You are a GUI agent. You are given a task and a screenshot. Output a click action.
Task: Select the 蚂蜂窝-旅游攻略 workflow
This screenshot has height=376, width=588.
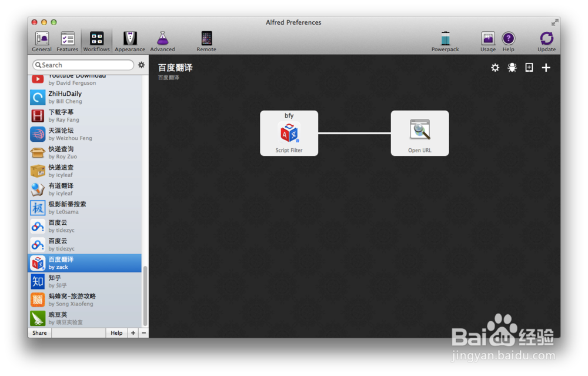[x=85, y=300]
